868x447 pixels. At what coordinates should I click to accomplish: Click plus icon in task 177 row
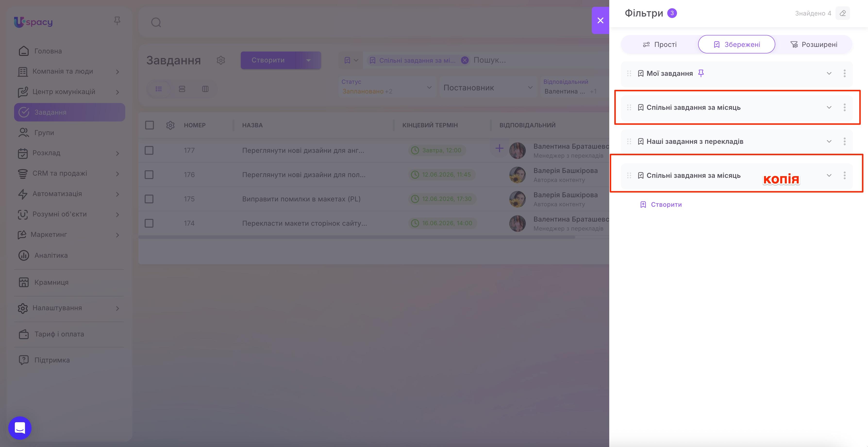point(499,148)
